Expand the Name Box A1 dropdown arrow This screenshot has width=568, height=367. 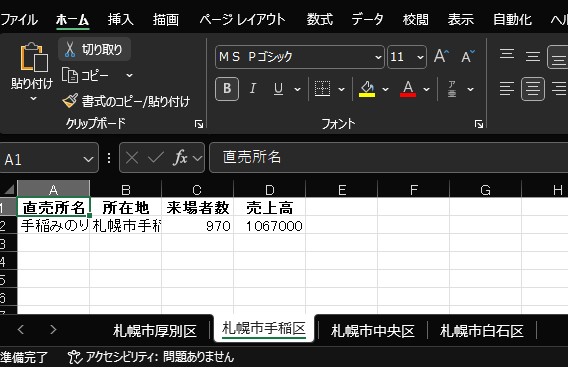(88, 159)
